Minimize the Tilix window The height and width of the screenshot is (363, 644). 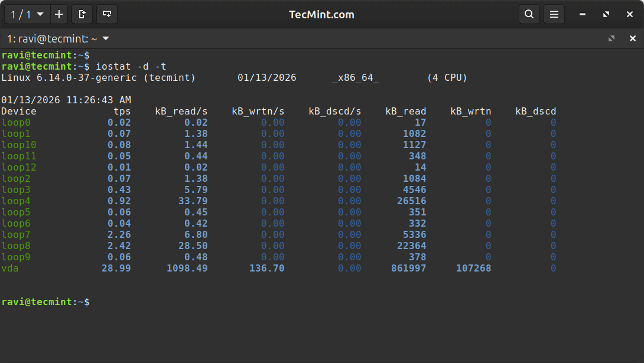[x=582, y=14]
